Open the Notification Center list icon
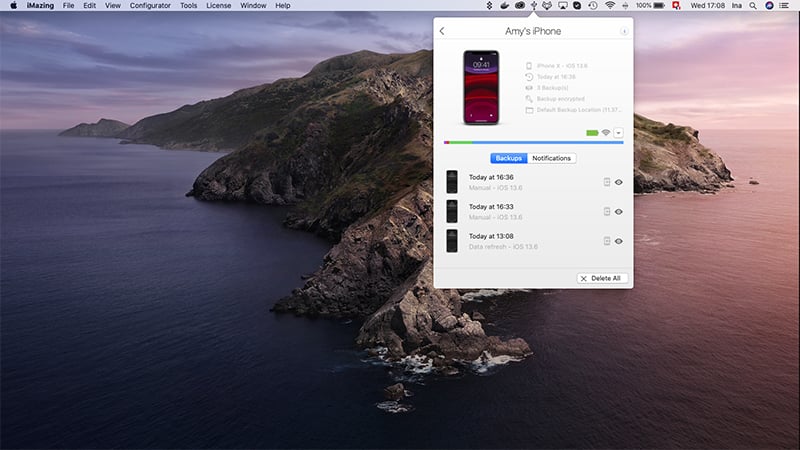The width and height of the screenshot is (800, 450). 784,6
